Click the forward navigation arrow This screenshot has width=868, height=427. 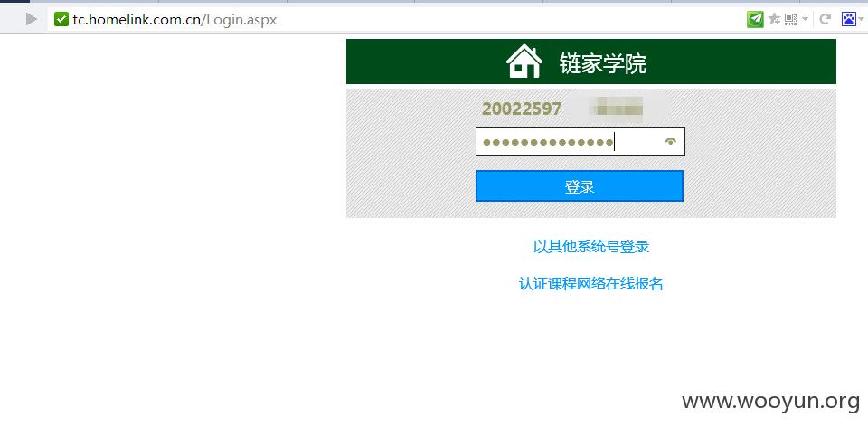click(x=31, y=19)
